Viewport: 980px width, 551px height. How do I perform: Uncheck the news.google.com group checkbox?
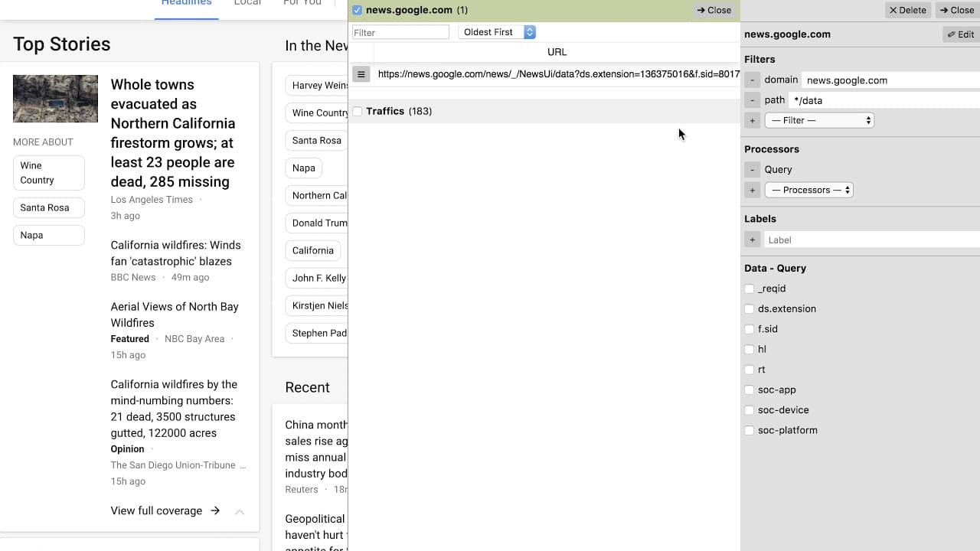coord(357,10)
